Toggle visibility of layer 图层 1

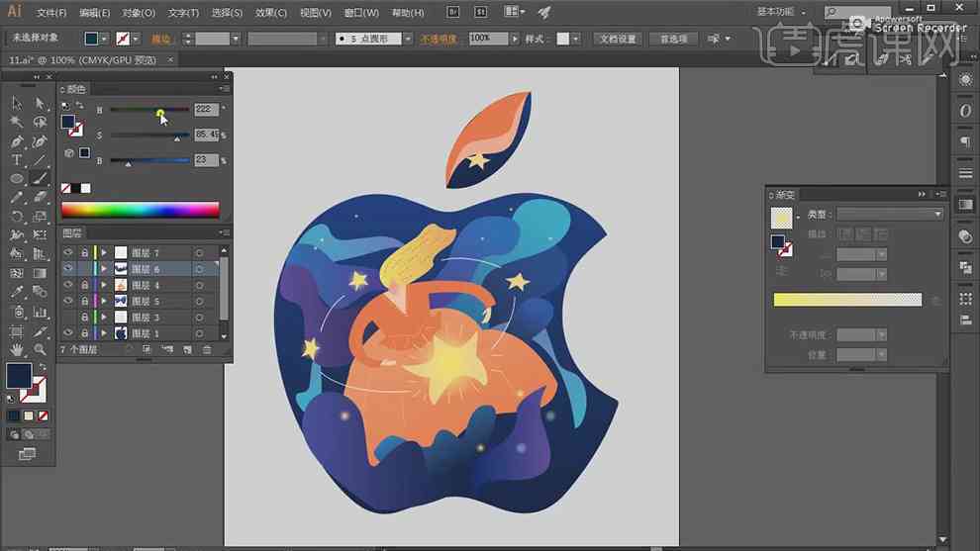point(68,333)
